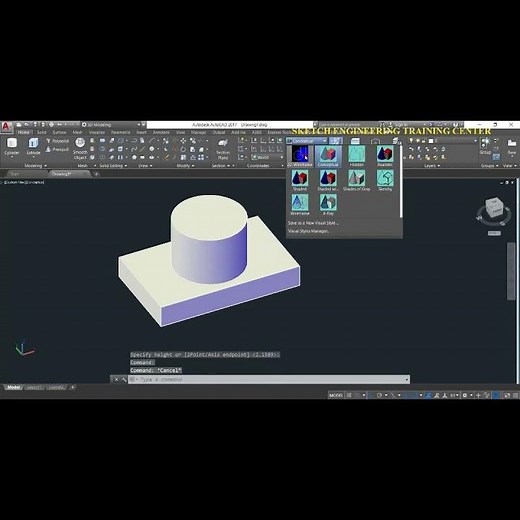
Task: Switch to the Layout1 tab
Action: pyautogui.click(x=34, y=387)
